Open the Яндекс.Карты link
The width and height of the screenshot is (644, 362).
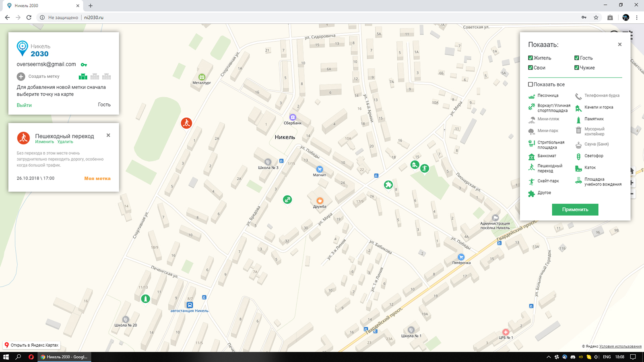[31, 345]
